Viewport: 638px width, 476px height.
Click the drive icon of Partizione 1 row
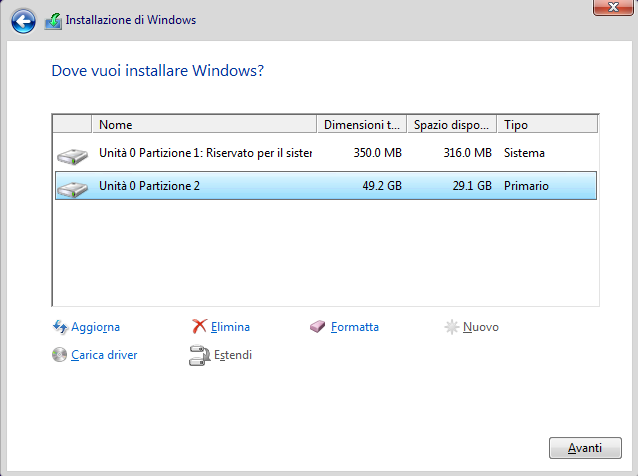[x=72, y=156]
